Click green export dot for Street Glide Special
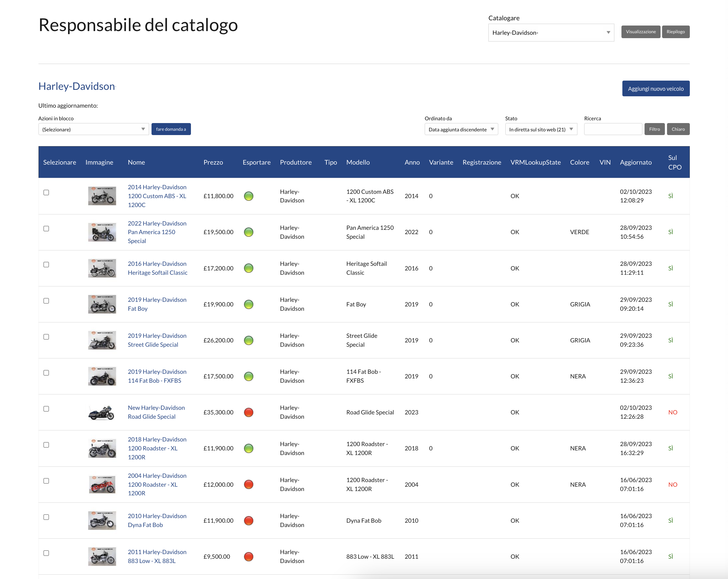Viewport: 728px width, 579px height. 249,340
